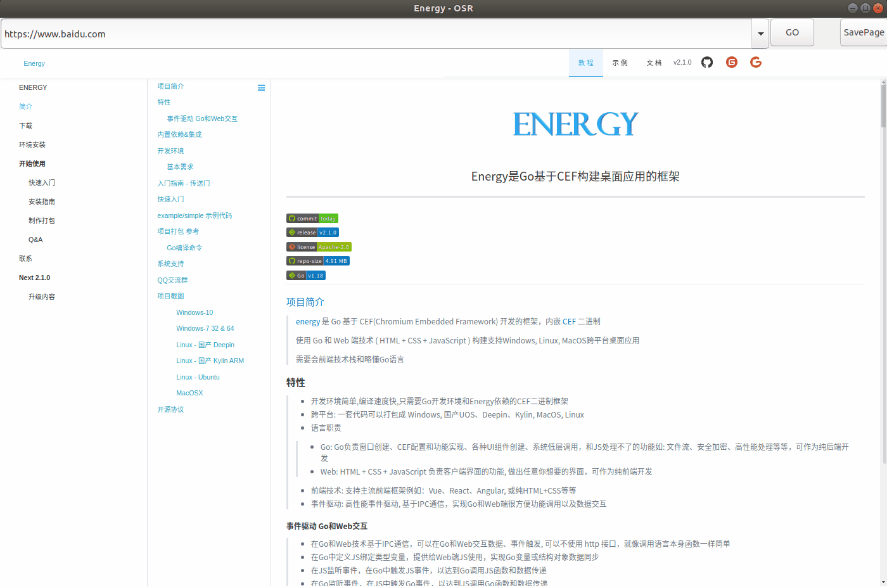Open the GitHub icon in the header

pyautogui.click(x=707, y=62)
